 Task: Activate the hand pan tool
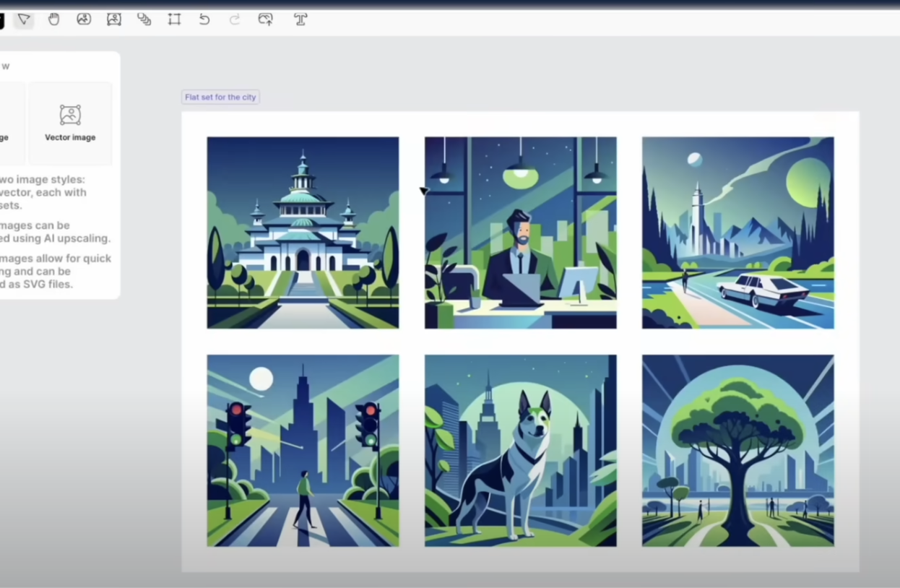[x=54, y=20]
